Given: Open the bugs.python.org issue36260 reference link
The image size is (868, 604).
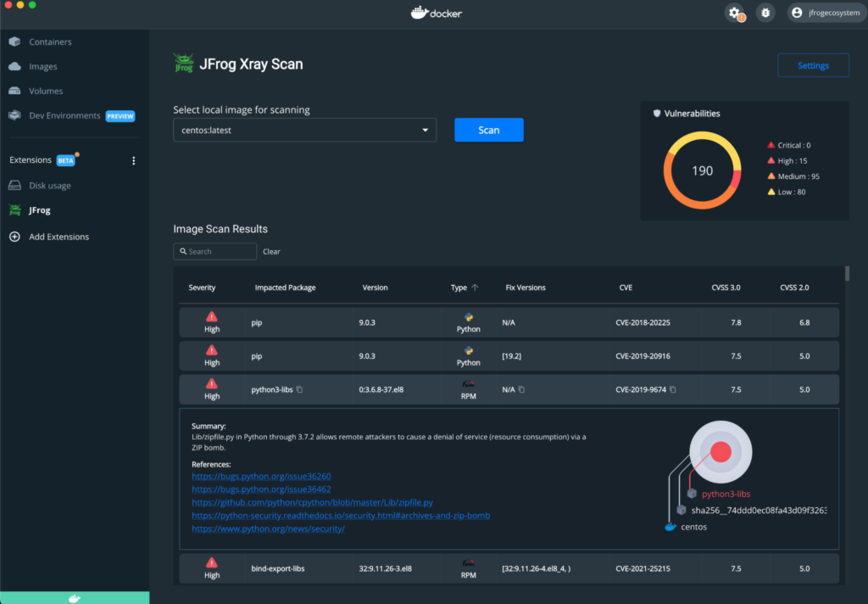Looking at the screenshot, I should tap(261, 476).
